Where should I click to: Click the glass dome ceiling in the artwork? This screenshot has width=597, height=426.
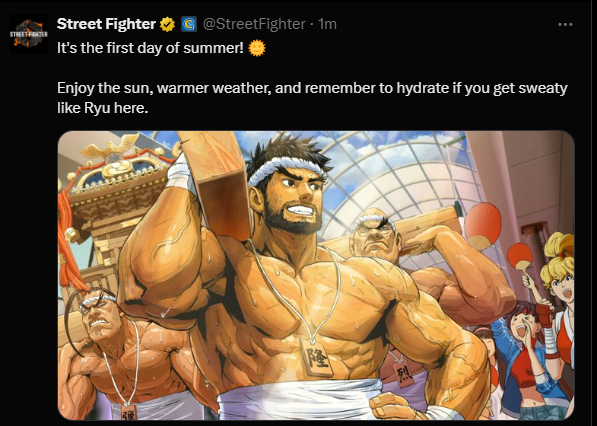(x=396, y=179)
